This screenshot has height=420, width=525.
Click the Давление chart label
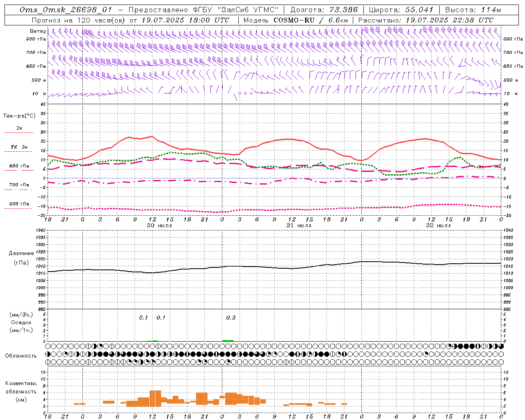click(x=21, y=253)
